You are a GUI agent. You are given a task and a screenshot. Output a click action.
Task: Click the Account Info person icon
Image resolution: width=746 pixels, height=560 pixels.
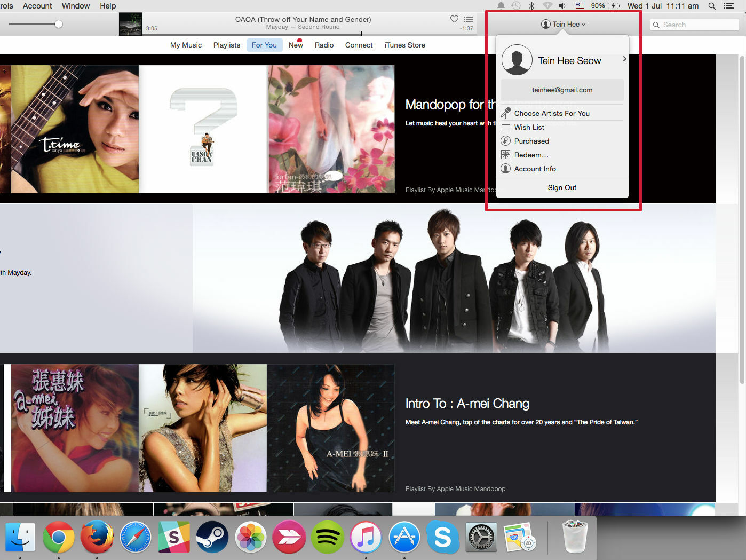coord(505,169)
